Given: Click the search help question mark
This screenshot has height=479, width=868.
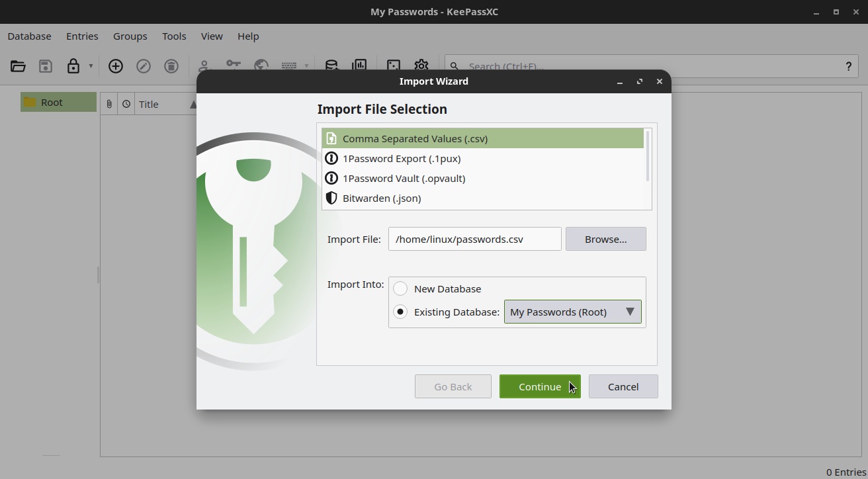Looking at the screenshot, I should click(x=848, y=66).
